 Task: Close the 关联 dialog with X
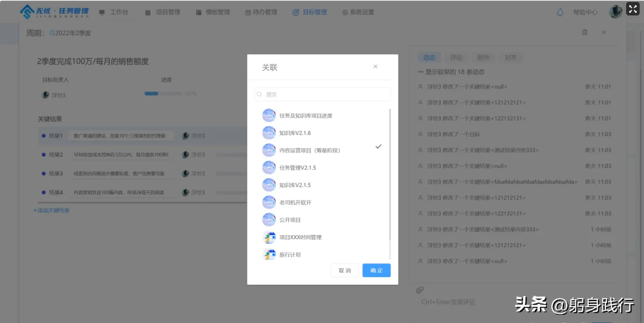[375, 67]
